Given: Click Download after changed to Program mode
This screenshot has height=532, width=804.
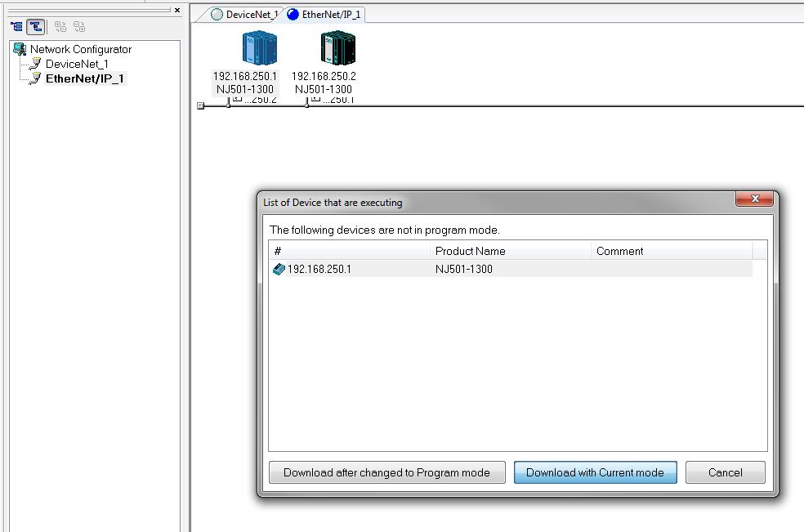Looking at the screenshot, I should 386,472.
